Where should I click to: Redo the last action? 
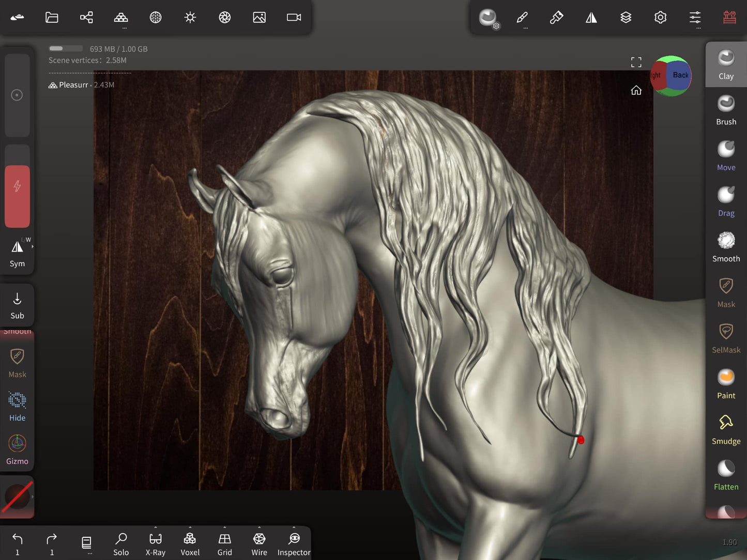[52, 544]
